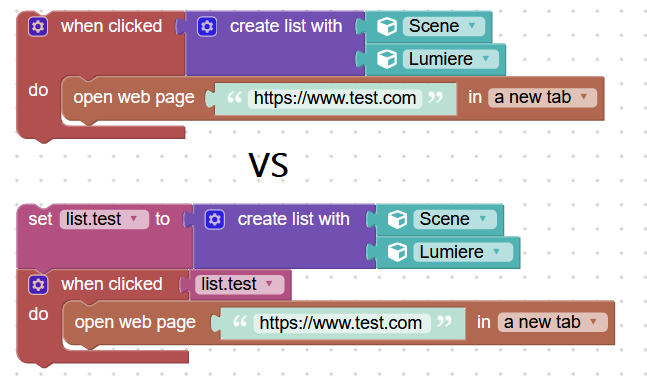Open gear settings on bottom 'create list with' block
The height and width of the screenshot is (382, 647).
pos(215,219)
